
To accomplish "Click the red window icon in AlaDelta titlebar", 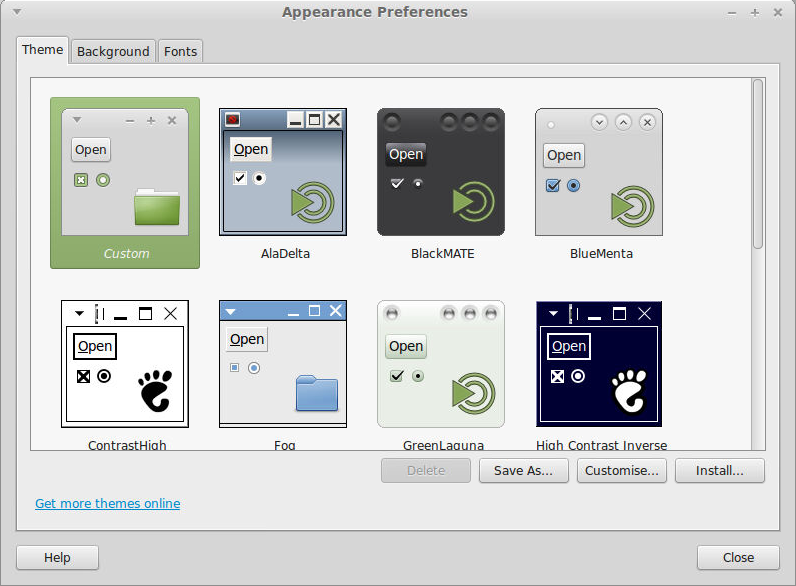I will pyautogui.click(x=233, y=119).
